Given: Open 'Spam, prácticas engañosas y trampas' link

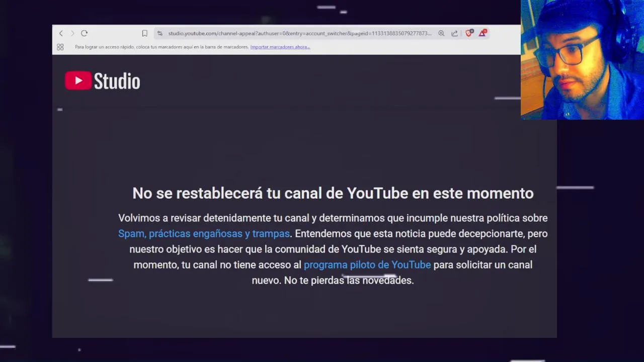Looking at the screenshot, I should (x=204, y=233).
